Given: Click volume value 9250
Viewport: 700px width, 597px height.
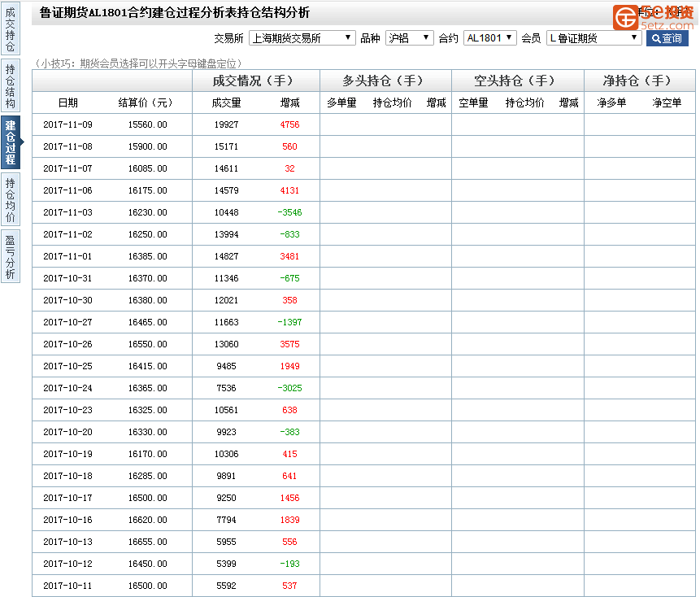Looking at the screenshot, I should pyautogui.click(x=226, y=498).
